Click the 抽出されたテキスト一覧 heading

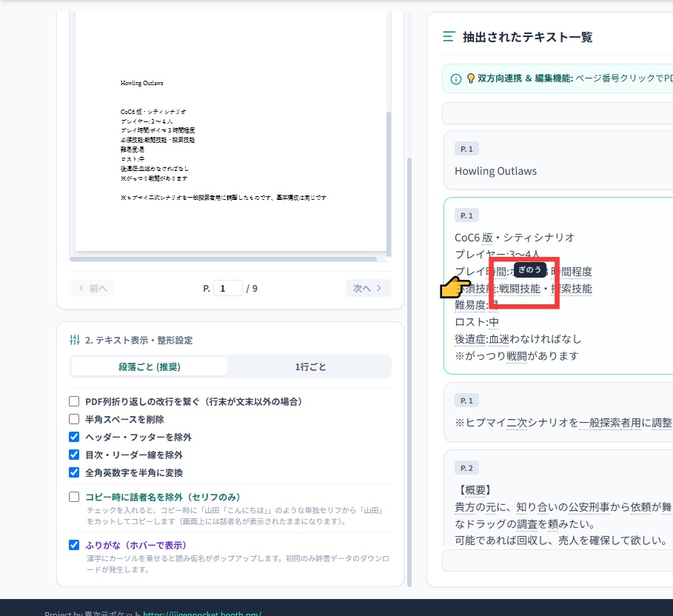(x=527, y=37)
